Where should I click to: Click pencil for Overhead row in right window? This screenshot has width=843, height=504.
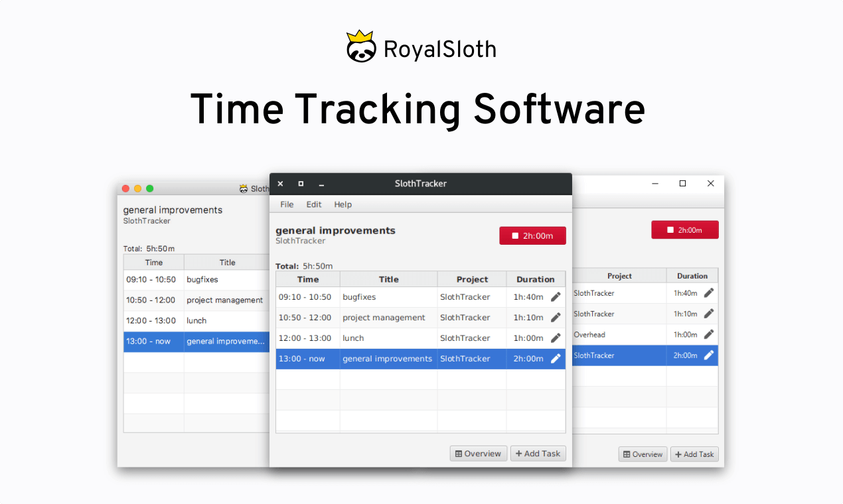pyautogui.click(x=709, y=334)
